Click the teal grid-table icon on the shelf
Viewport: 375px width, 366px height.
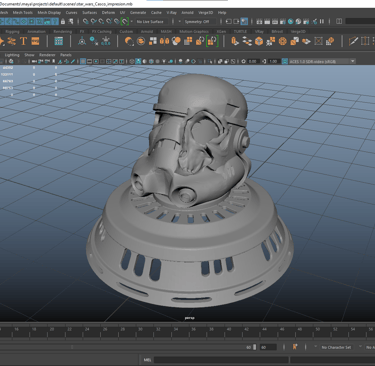[59, 41]
